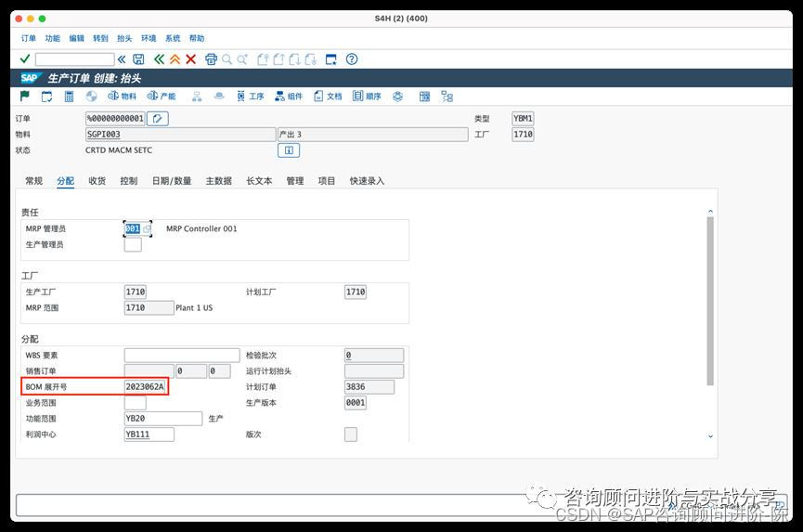Open the 编辑 menu
The height and width of the screenshot is (532, 803).
(77, 38)
